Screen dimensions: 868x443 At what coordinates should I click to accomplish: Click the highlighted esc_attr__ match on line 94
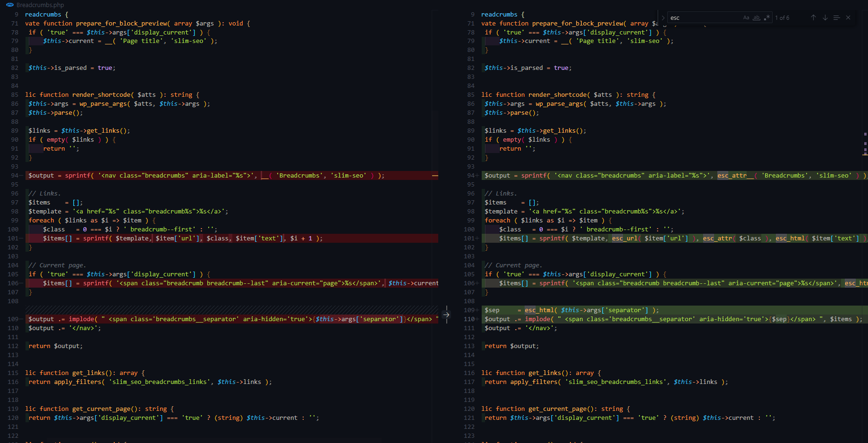735,176
